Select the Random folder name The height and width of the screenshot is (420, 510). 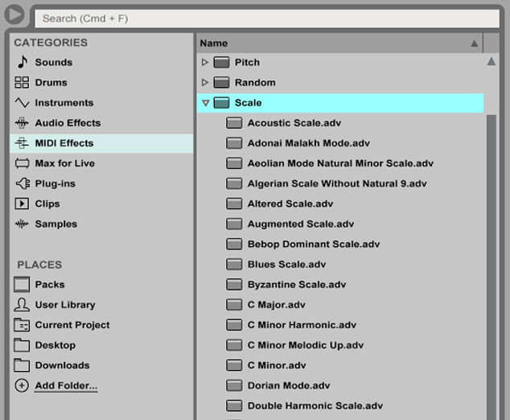(255, 82)
